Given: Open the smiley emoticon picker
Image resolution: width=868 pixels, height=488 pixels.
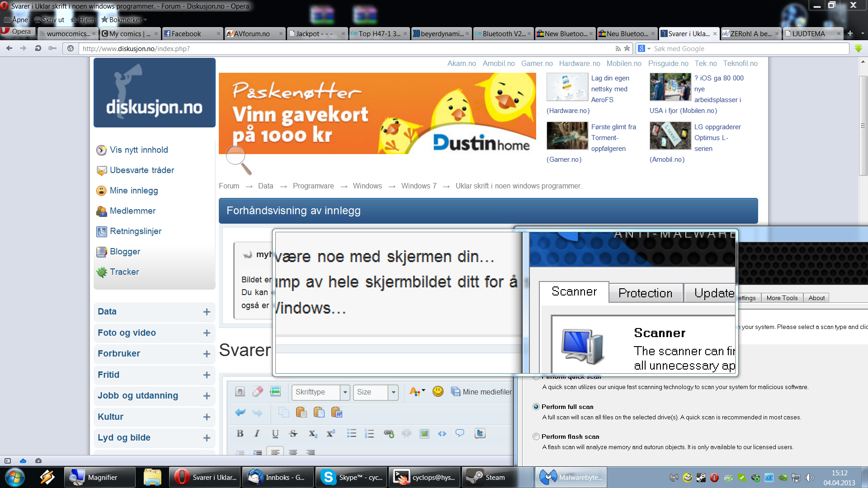Looking at the screenshot, I should tap(438, 391).
